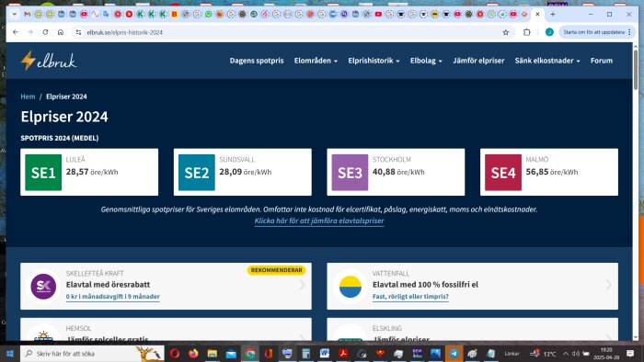Go to the Forum menu item
The width and height of the screenshot is (644, 362).
[602, 61]
